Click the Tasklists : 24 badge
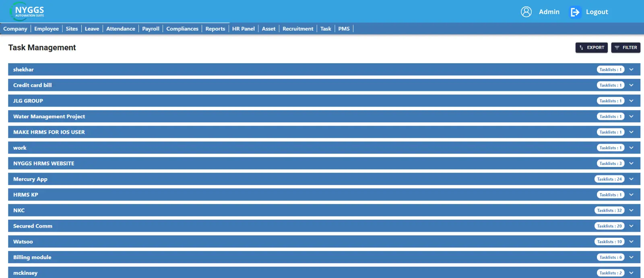Viewport: 644px width, 278px height. click(x=609, y=179)
